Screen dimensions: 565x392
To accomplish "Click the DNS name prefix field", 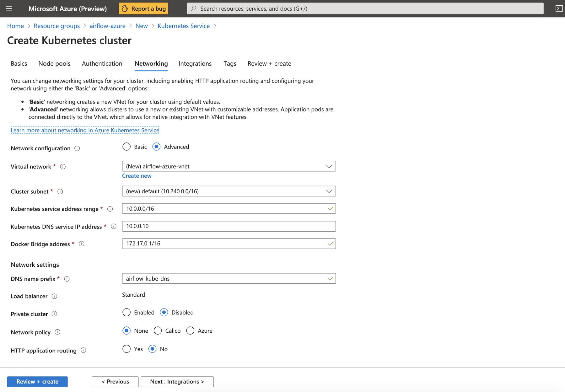I will pyautogui.click(x=224, y=278).
